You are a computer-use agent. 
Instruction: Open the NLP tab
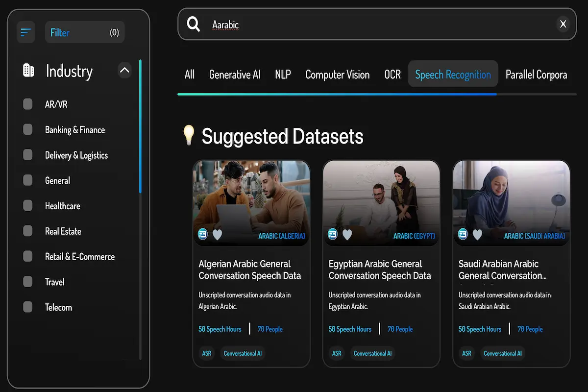(283, 74)
